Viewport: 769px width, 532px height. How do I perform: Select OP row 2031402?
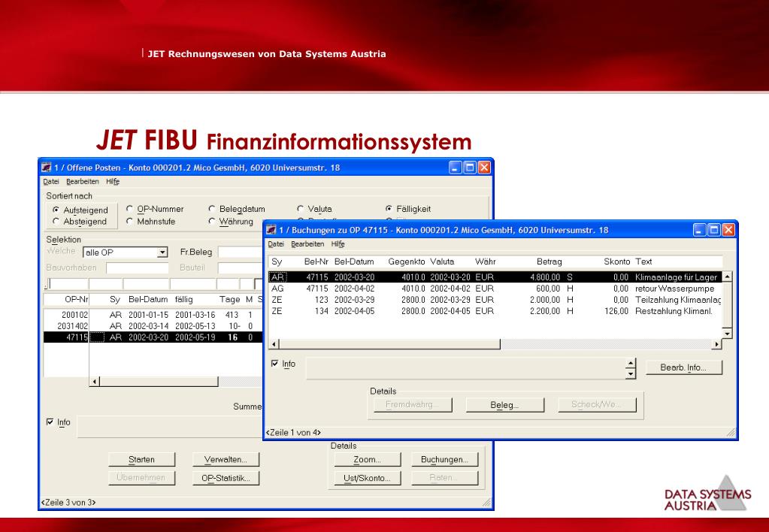tap(153, 326)
